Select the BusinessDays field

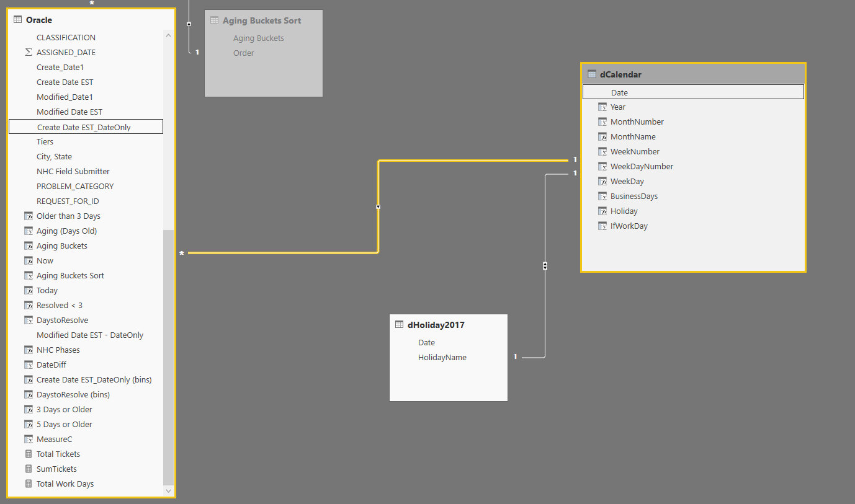(634, 197)
